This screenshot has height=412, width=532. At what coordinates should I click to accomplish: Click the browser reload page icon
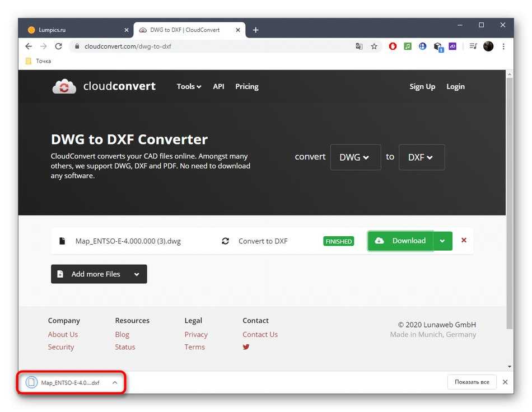click(x=58, y=46)
